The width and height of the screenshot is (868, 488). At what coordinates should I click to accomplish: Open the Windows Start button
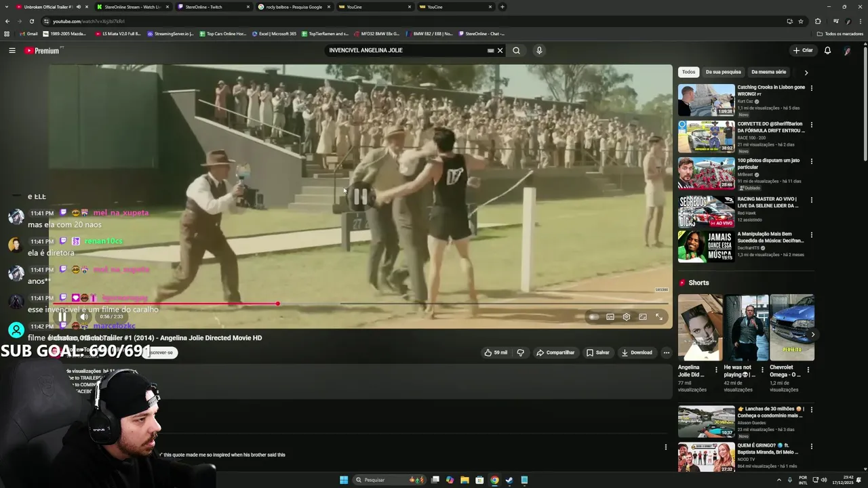[344, 480]
